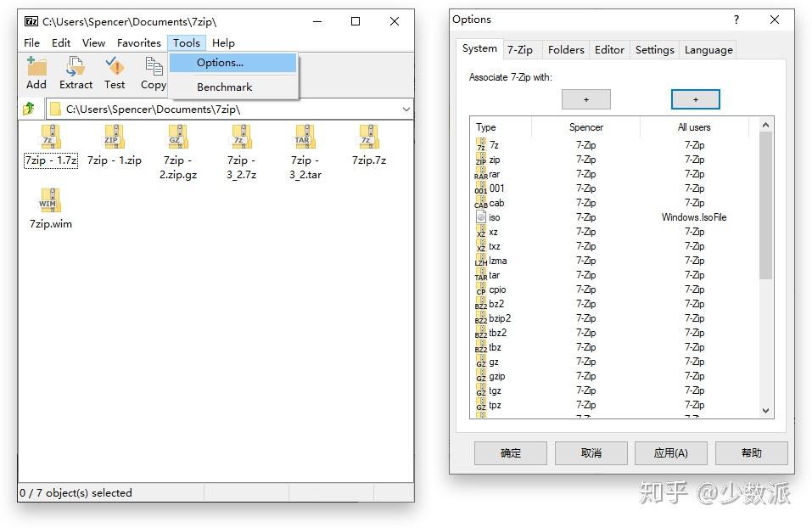The image size is (812, 528).
Task: Click the 确定 (OK) button
Action: pyautogui.click(x=511, y=453)
